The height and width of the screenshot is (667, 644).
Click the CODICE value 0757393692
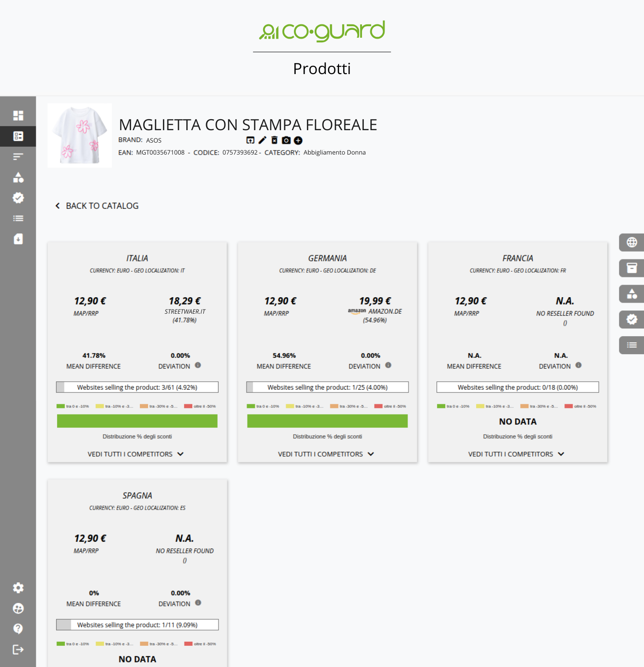tap(240, 152)
